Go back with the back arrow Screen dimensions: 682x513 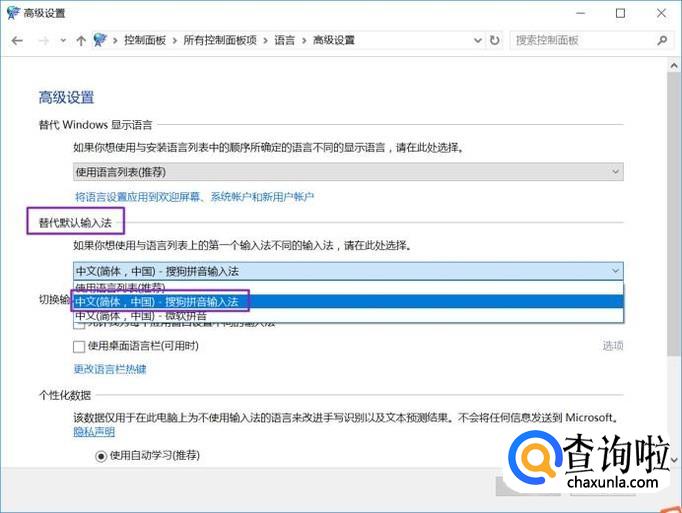click(x=17, y=41)
